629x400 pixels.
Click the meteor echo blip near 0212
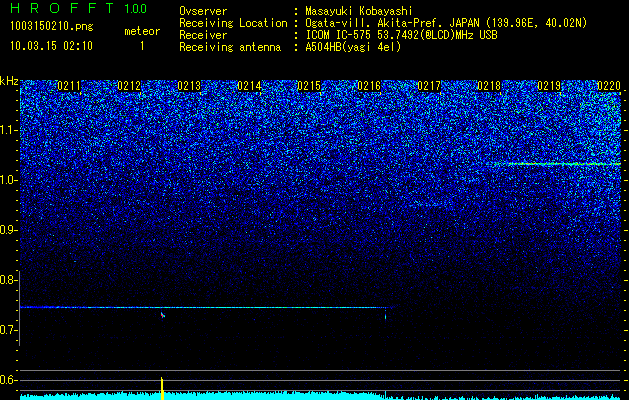(x=162, y=315)
